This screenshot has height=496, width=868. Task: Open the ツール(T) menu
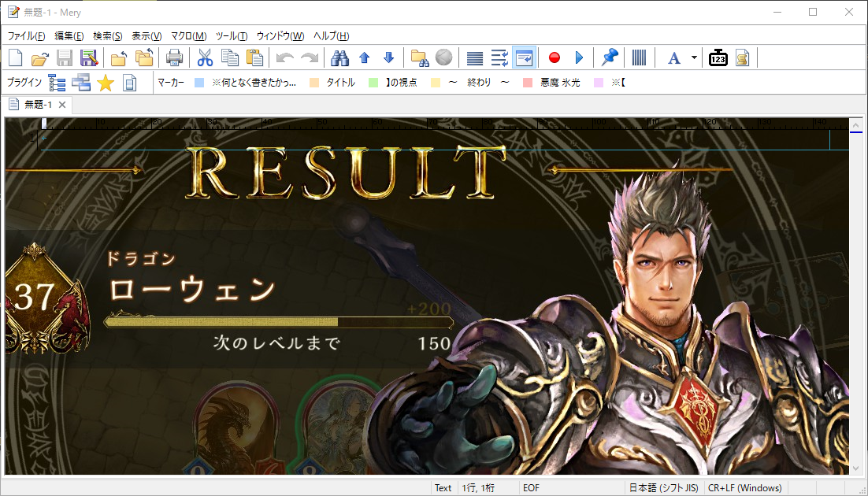click(232, 36)
